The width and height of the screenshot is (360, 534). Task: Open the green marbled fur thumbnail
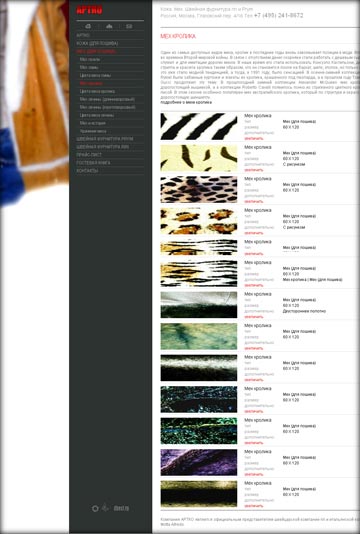(199, 336)
